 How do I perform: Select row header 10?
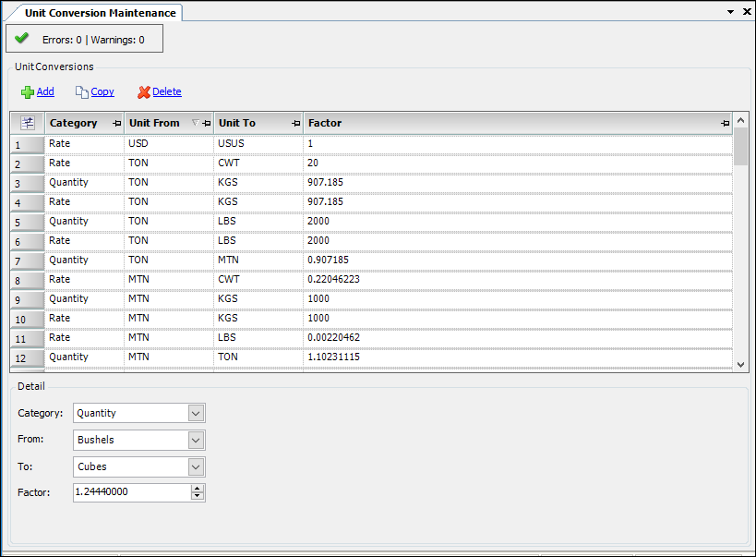click(x=27, y=319)
